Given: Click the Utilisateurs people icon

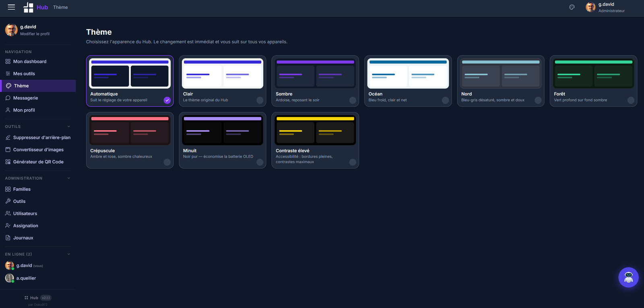Looking at the screenshot, I should [x=8, y=213].
